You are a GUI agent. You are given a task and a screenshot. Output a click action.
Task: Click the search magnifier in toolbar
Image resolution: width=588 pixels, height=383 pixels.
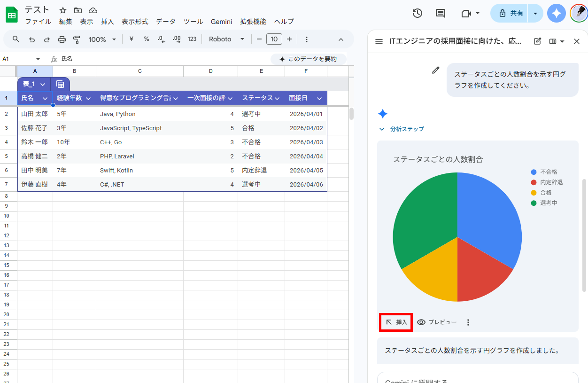16,39
